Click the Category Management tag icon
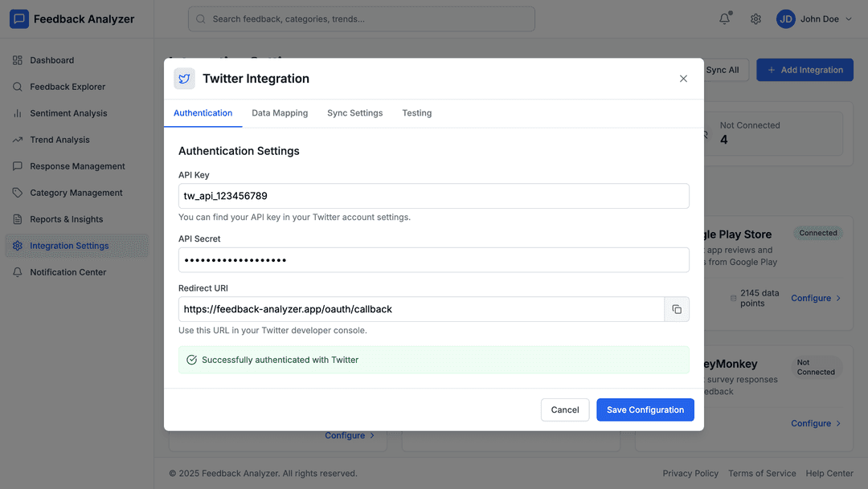This screenshot has height=489, width=868. (x=18, y=193)
